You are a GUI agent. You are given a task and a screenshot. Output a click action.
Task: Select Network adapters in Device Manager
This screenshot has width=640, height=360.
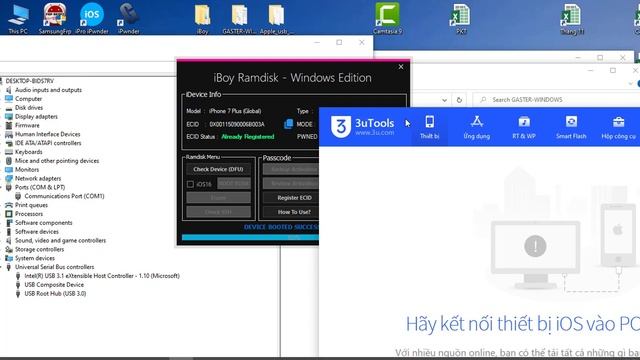click(x=38, y=178)
